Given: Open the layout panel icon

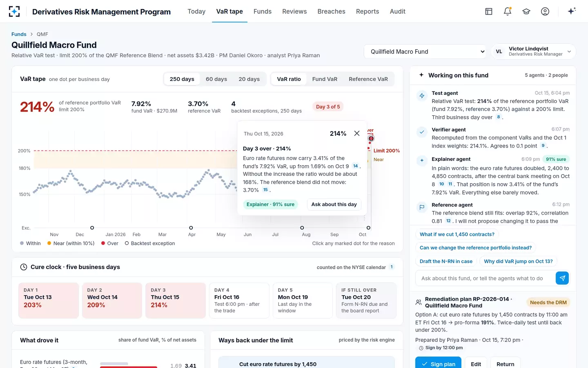Looking at the screenshot, I should tap(489, 11).
